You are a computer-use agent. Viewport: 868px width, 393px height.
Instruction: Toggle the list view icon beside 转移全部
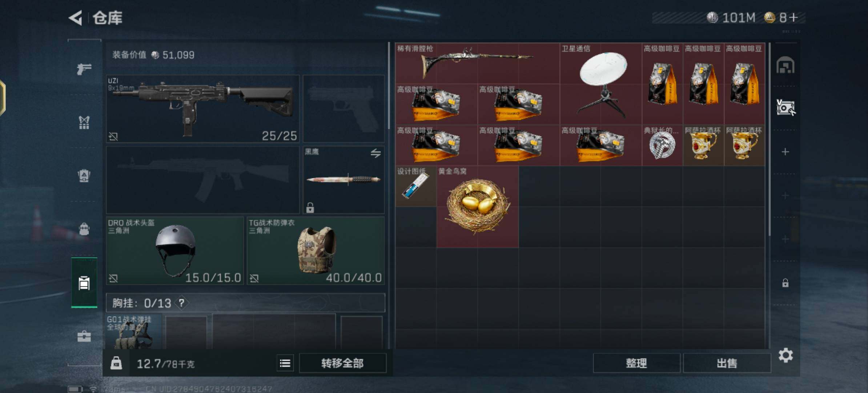click(x=285, y=363)
